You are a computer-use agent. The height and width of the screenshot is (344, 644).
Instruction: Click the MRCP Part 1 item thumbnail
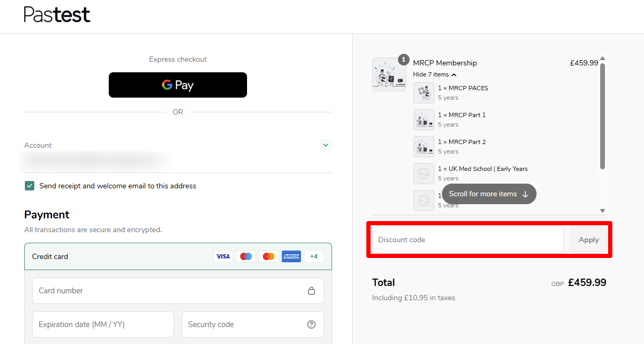(x=424, y=120)
